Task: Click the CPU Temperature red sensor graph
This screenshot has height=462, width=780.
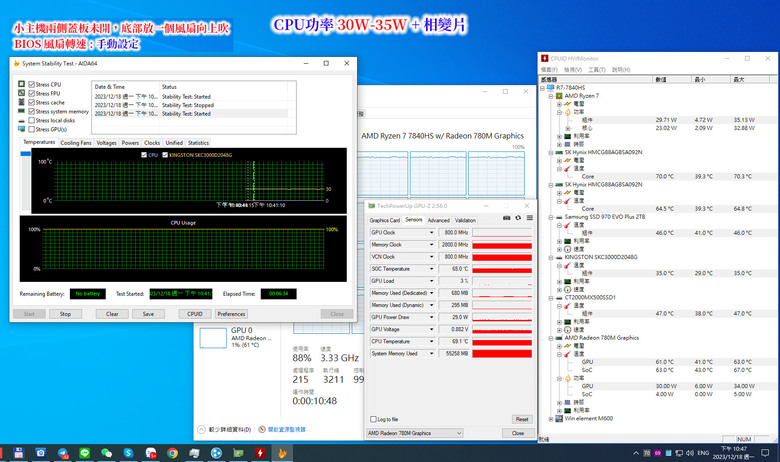Action: [501, 341]
